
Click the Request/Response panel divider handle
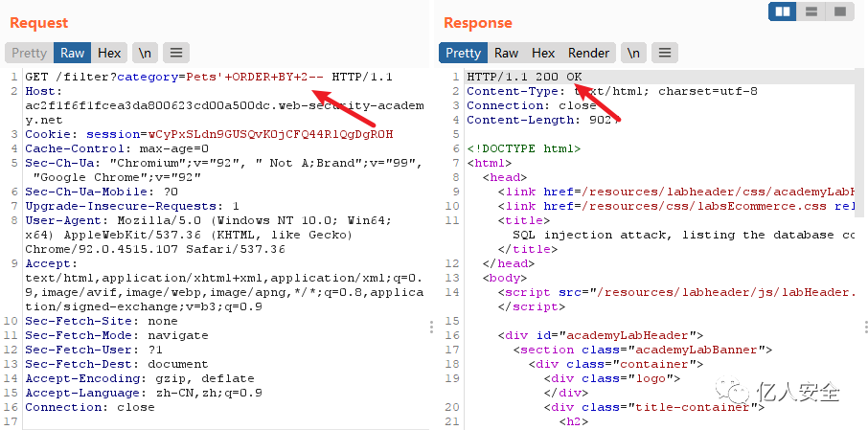tap(431, 328)
